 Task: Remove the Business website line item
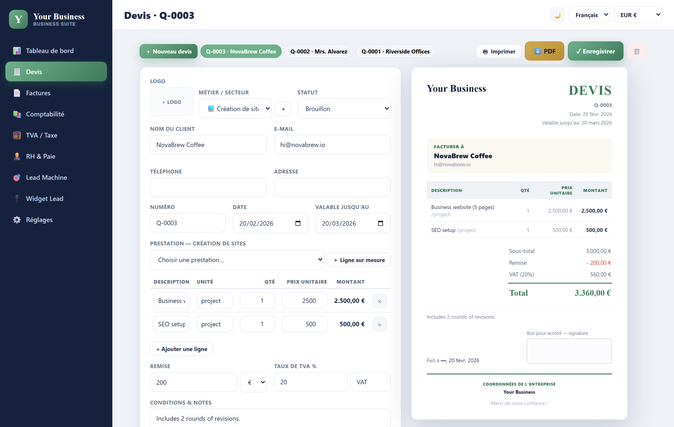coord(380,301)
